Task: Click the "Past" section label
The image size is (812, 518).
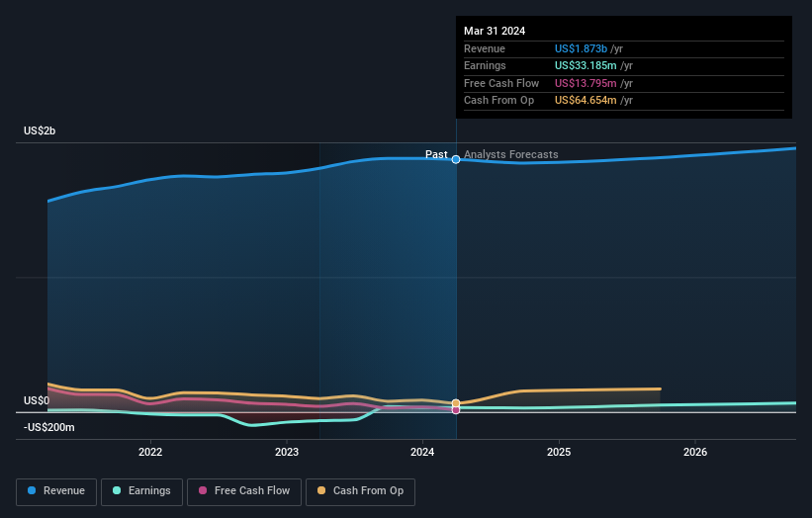Action: coord(436,154)
